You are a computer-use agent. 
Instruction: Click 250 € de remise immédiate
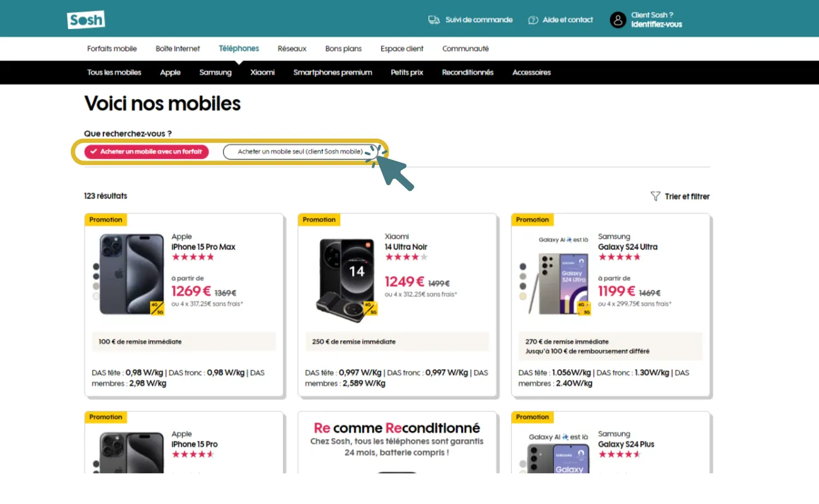(x=354, y=342)
